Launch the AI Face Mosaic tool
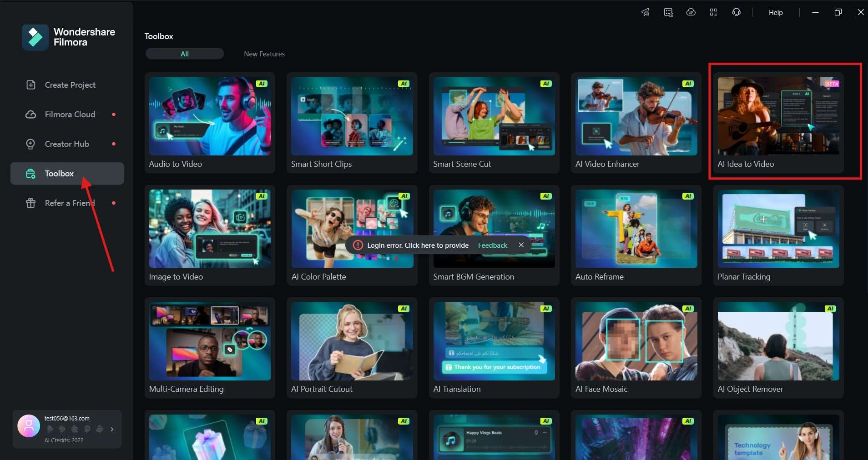 point(636,348)
